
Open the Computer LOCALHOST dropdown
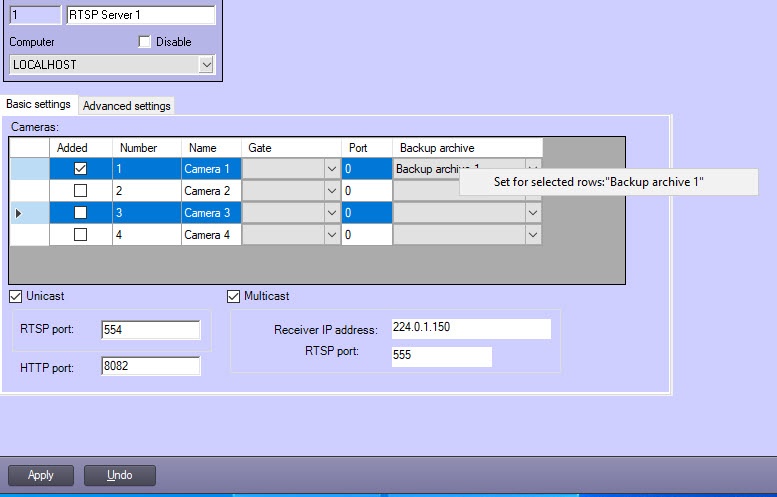coord(206,65)
